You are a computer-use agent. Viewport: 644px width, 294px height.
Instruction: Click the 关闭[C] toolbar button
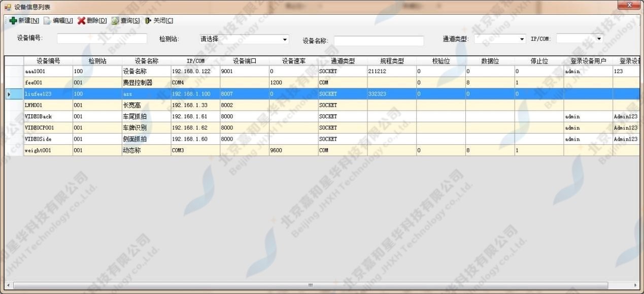159,21
